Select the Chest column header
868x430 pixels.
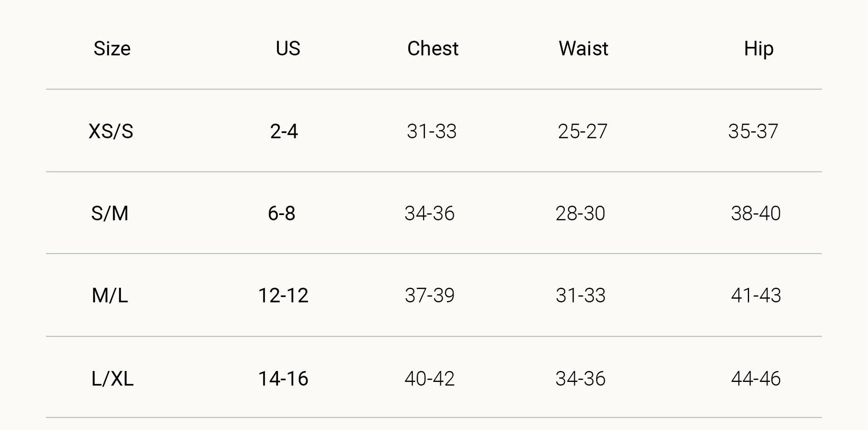pyautogui.click(x=433, y=49)
